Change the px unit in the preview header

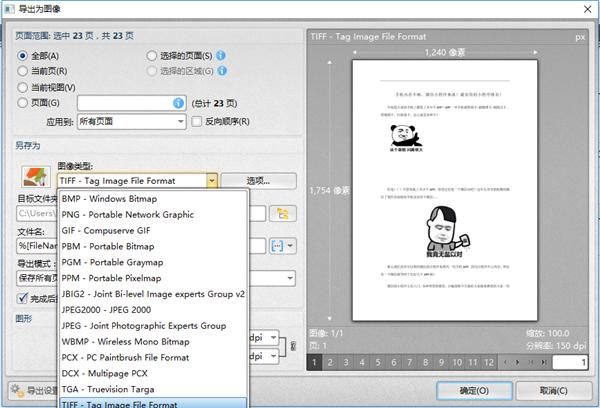(x=580, y=37)
